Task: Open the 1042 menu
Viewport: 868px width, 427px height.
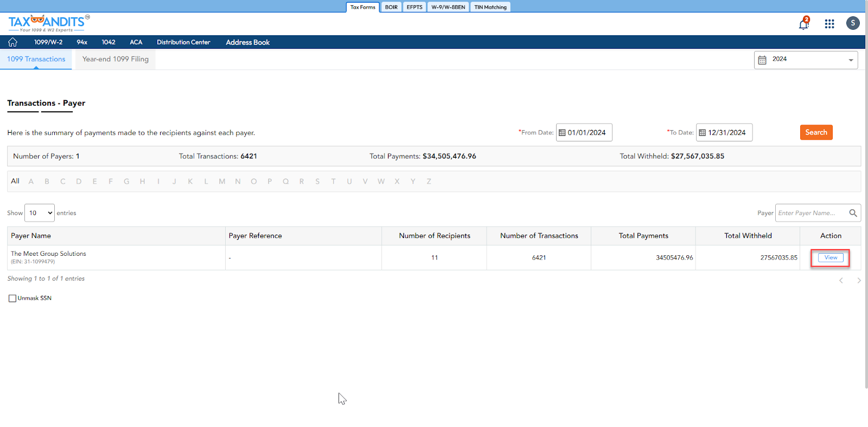Action: [x=108, y=42]
